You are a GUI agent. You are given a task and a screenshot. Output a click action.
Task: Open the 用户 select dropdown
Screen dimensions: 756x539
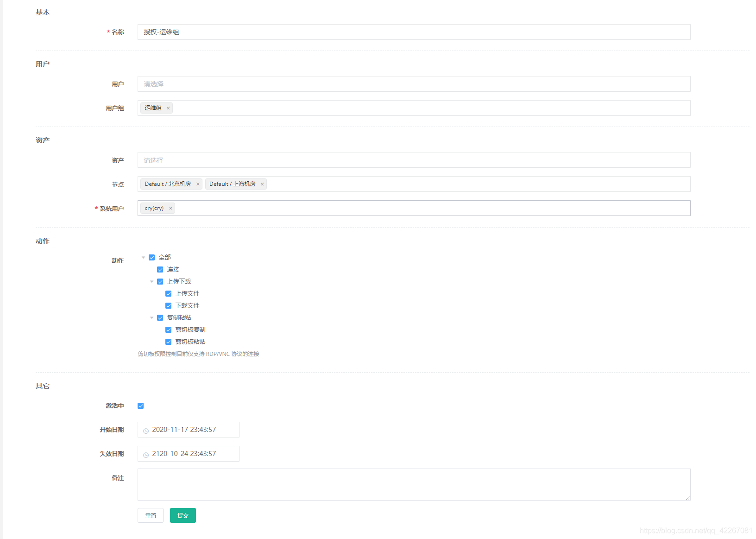(x=414, y=84)
